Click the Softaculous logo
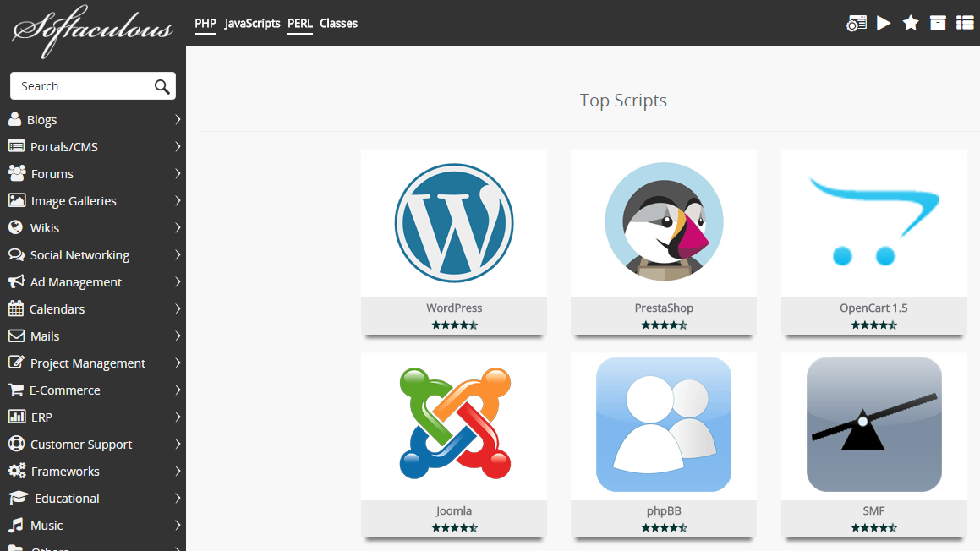980x551 pixels. pyautogui.click(x=92, y=31)
